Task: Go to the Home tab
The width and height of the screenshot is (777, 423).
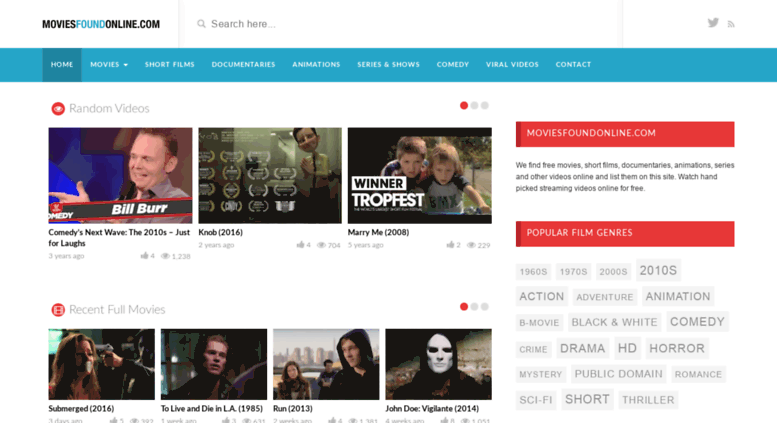Action: tap(62, 65)
